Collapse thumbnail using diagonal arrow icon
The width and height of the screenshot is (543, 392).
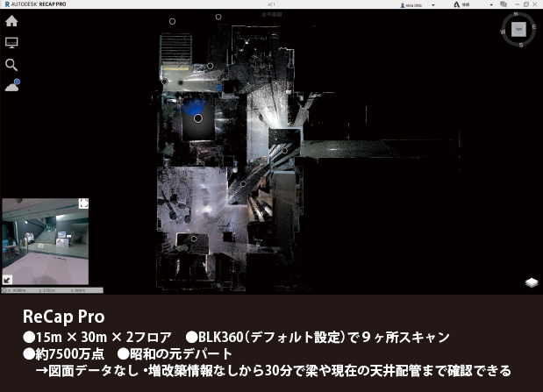point(7,280)
